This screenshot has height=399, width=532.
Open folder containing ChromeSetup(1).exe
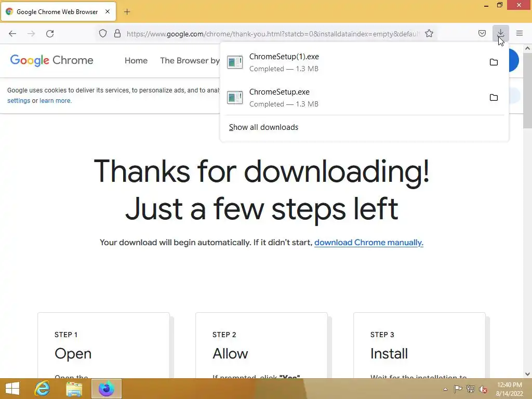pyautogui.click(x=494, y=62)
